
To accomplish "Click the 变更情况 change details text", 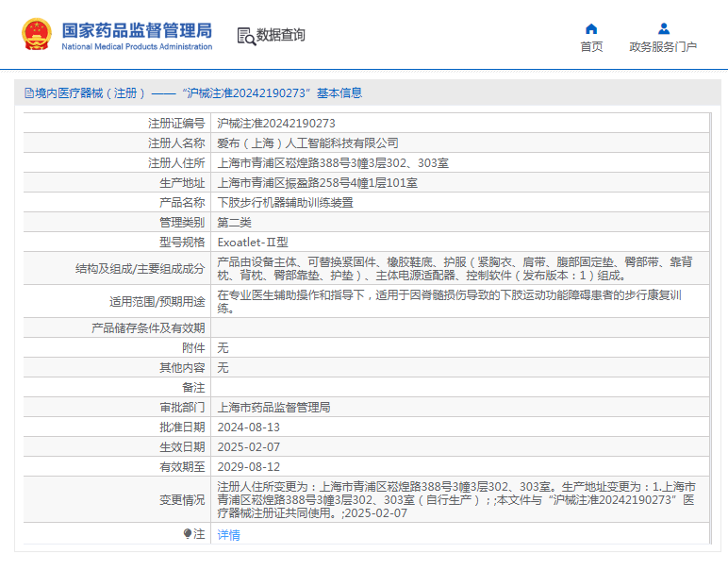I will pyautogui.click(x=456, y=500).
